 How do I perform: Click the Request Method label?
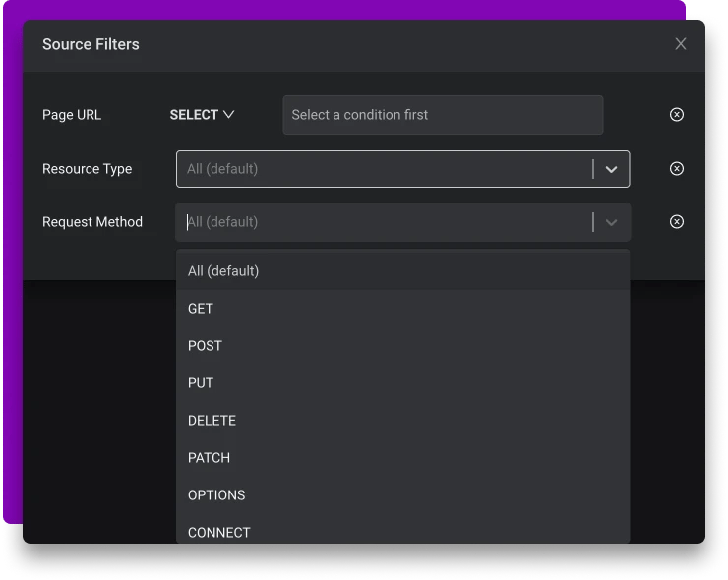[92, 222]
